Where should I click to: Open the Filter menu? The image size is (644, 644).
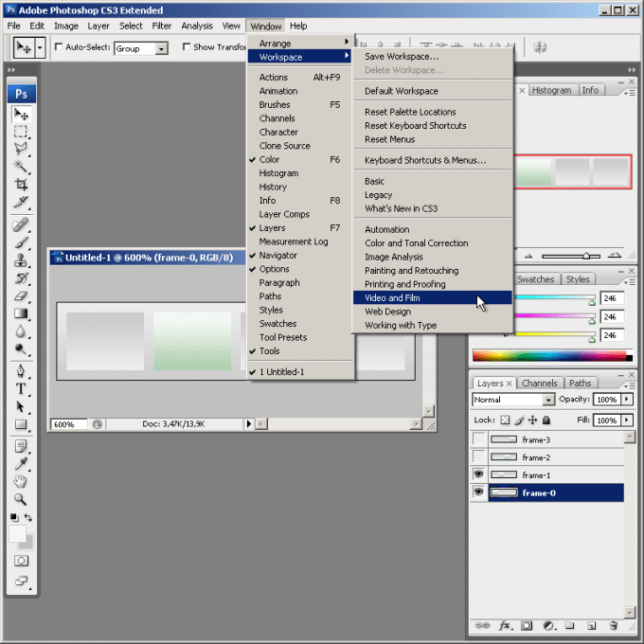pos(161,26)
